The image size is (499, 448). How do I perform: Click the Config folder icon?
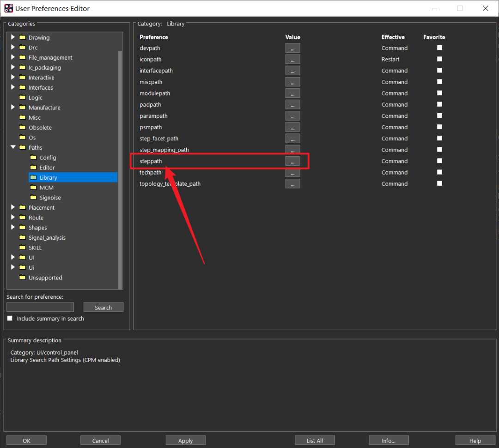pos(33,157)
